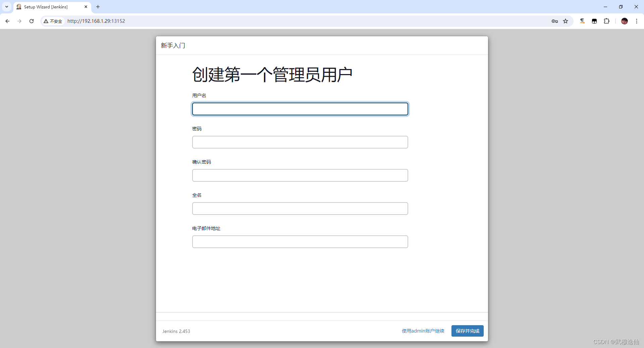The image size is (644, 348).
Task: Click the 全名 label
Action: pyautogui.click(x=197, y=195)
